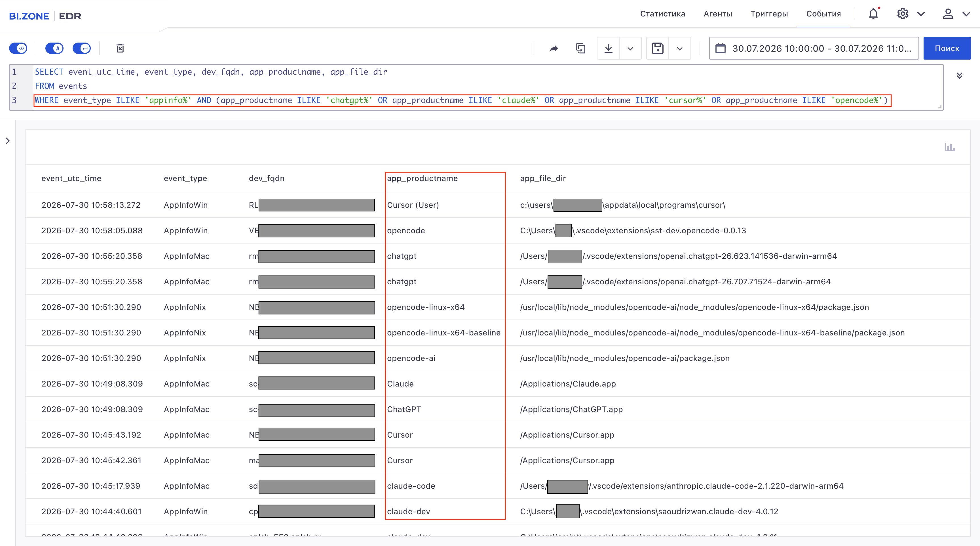Click the opencode-ai/package.json path cell

(625, 358)
